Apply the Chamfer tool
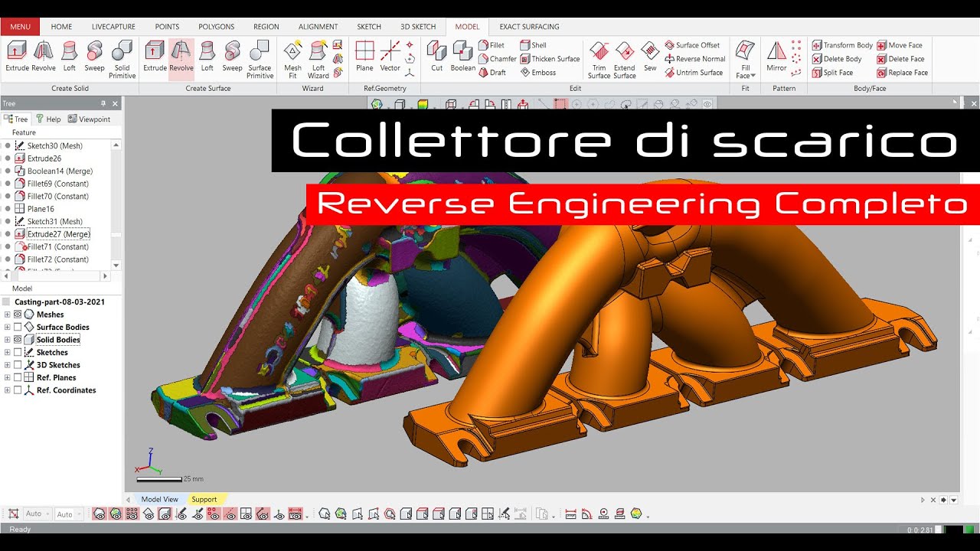Image resolution: width=980 pixels, height=551 pixels. pyautogui.click(x=498, y=59)
